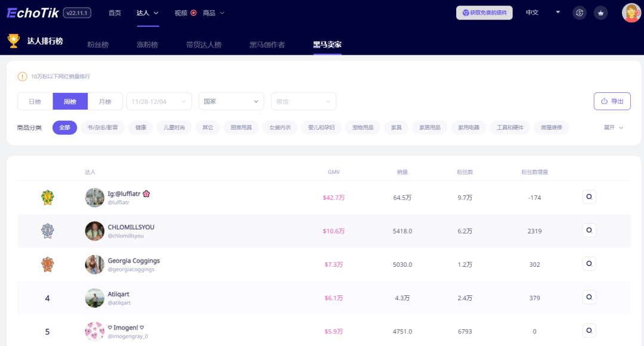Switch to the 粉丝榜 tab

coord(98,45)
